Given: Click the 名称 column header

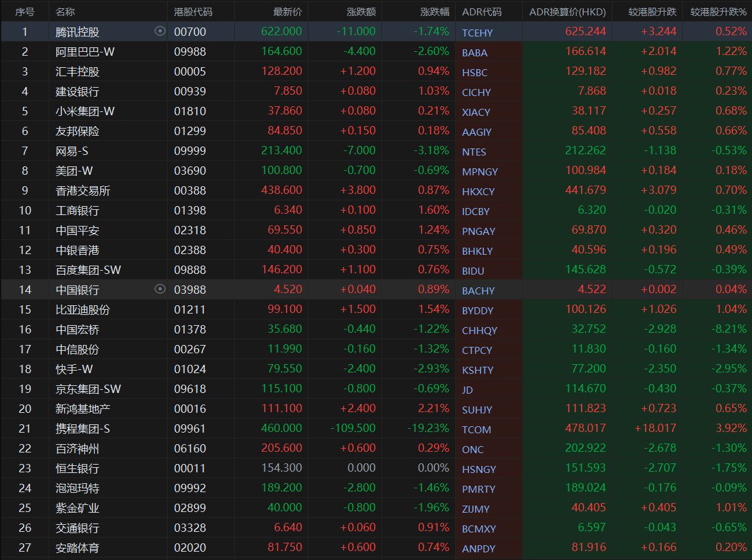Looking at the screenshot, I should pos(65,12).
